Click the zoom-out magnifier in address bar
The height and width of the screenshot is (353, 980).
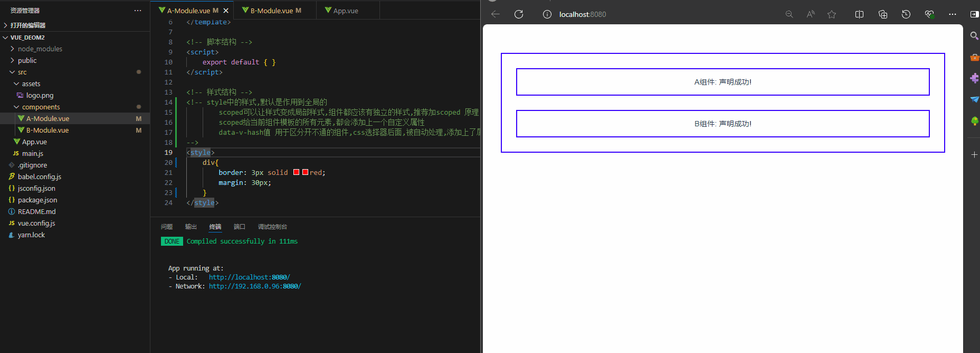click(789, 14)
